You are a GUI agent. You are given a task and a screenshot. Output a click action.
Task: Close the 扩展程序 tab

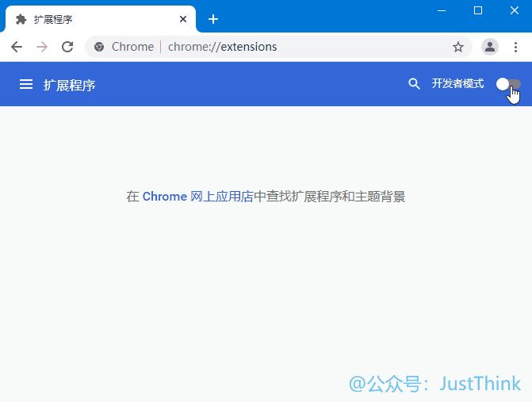(183, 19)
